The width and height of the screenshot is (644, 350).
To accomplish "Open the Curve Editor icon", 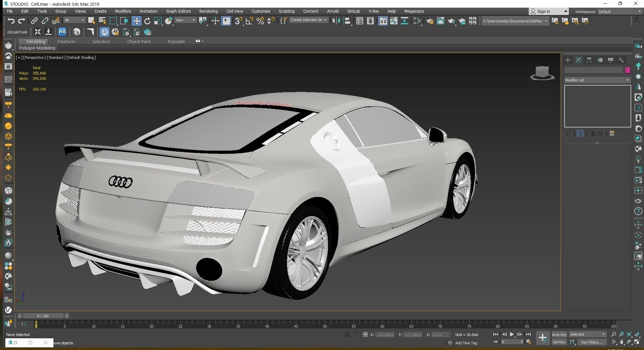I will pyautogui.click(x=394, y=21).
